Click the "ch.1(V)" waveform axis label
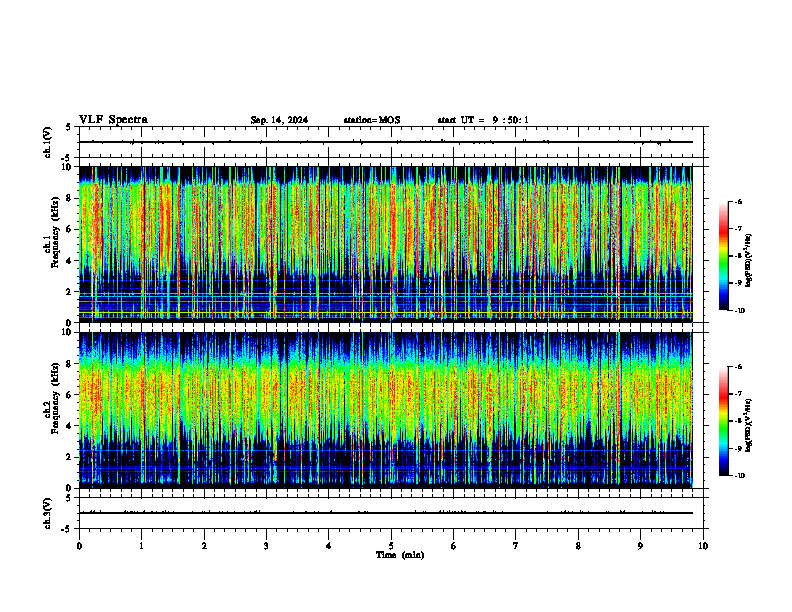792x612 pixels. [47, 142]
